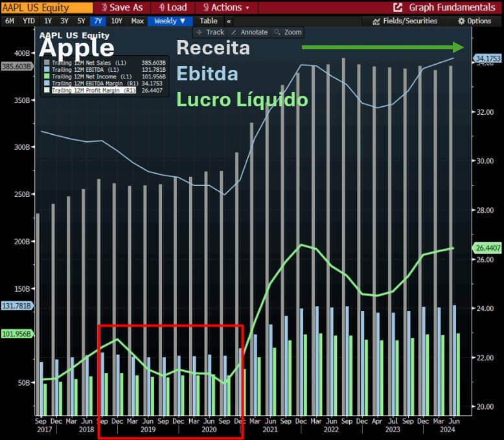Image resolution: width=504 pixels, height=440 pixels.
Task: Click the white Profit Margin legend swatch
Action: click(47, 90)
